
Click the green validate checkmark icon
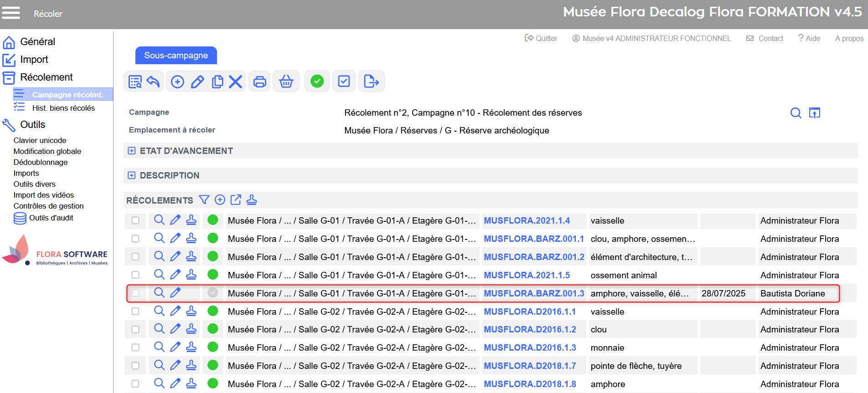tap(317, 82)
